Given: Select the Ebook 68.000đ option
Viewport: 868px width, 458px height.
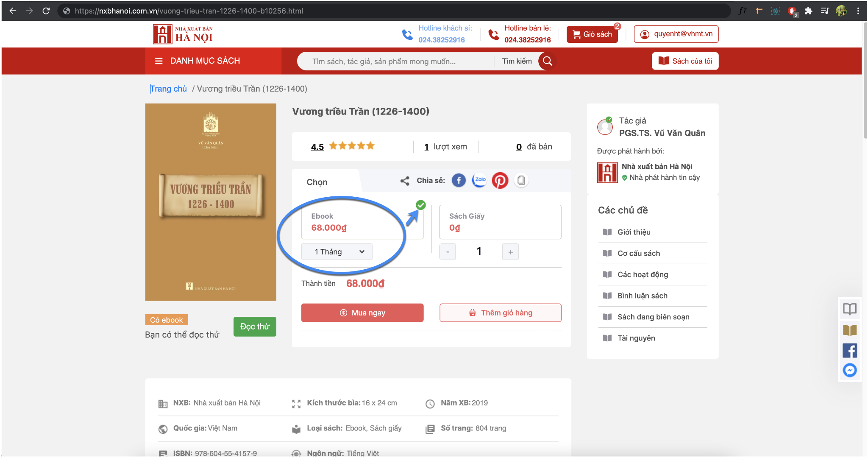Looking at the screenshot, I should point(362,222).
